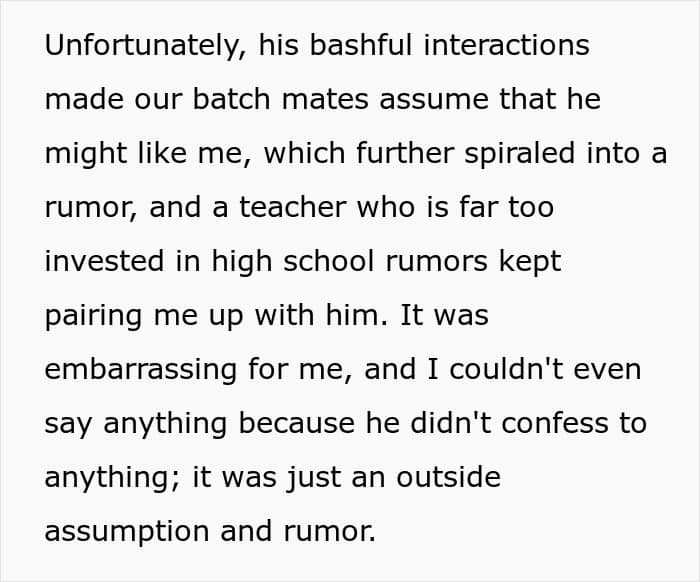Click the phrase 'high school rumors'
This screenshot has width=700, height=582.
tap(349, 262)
